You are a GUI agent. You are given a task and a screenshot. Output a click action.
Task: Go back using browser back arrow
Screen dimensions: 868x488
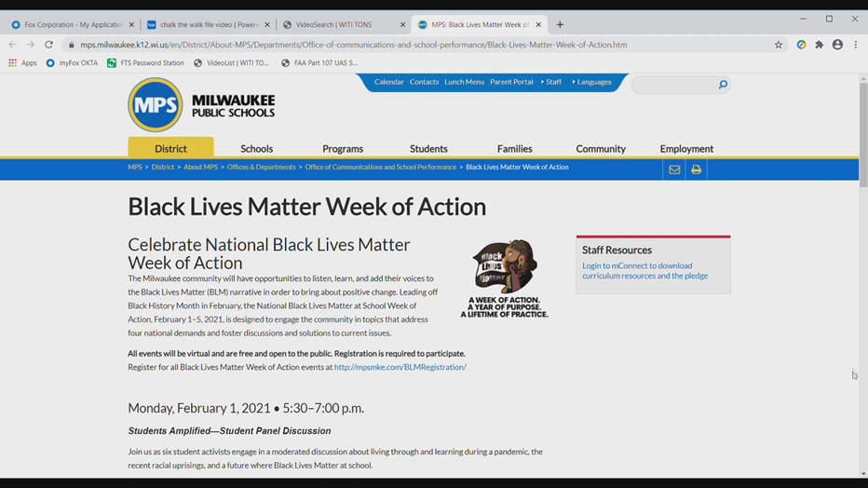tap(13, 45)
